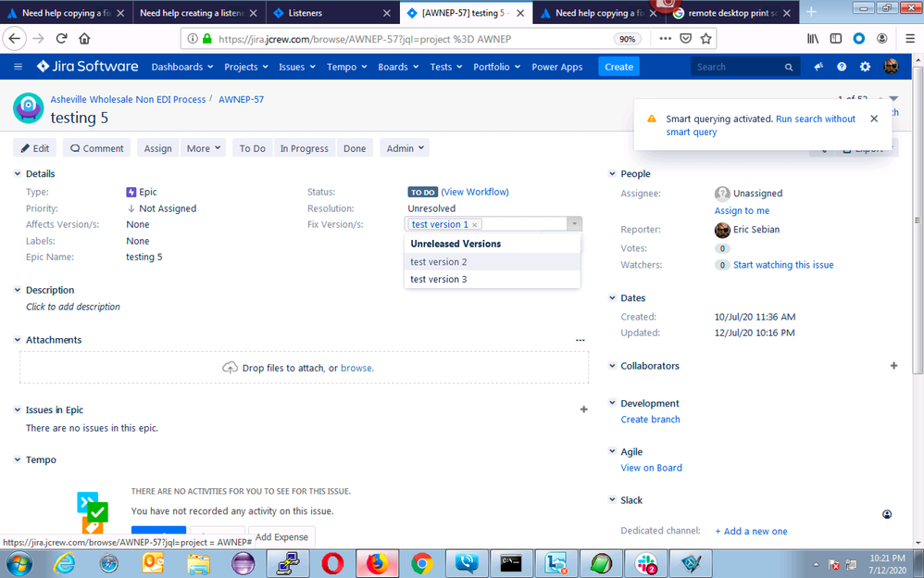Collapse the Collaborators section

point(612,366)
